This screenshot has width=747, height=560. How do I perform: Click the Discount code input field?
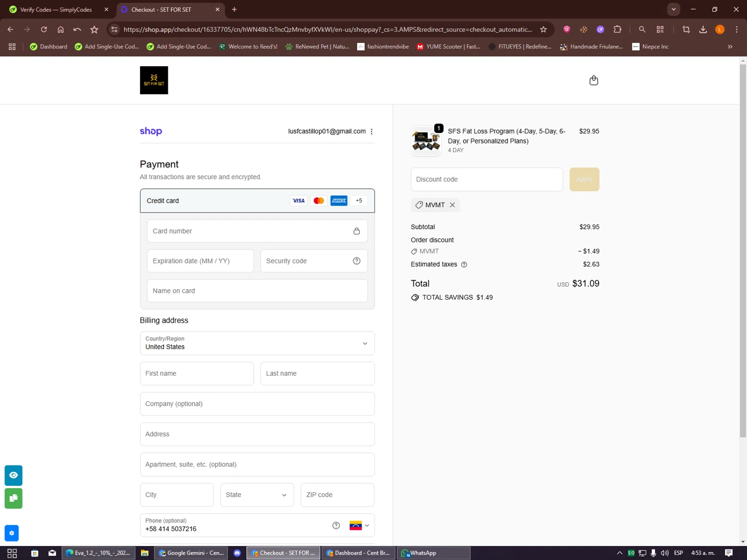487,179
